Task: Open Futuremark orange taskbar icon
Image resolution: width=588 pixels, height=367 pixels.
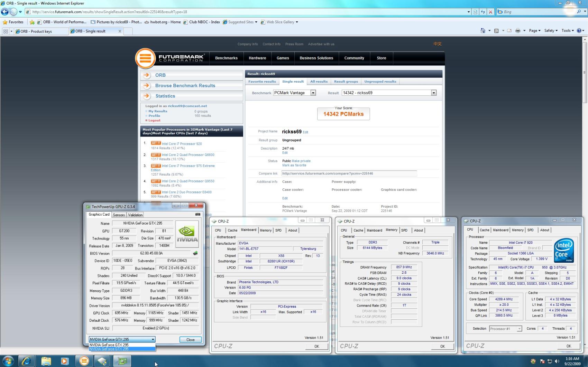Action: [x=84, y=361]
